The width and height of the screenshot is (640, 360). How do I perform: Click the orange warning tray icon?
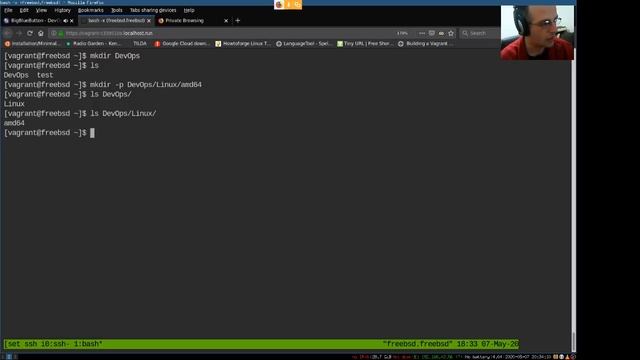click(x=567, y=357)
